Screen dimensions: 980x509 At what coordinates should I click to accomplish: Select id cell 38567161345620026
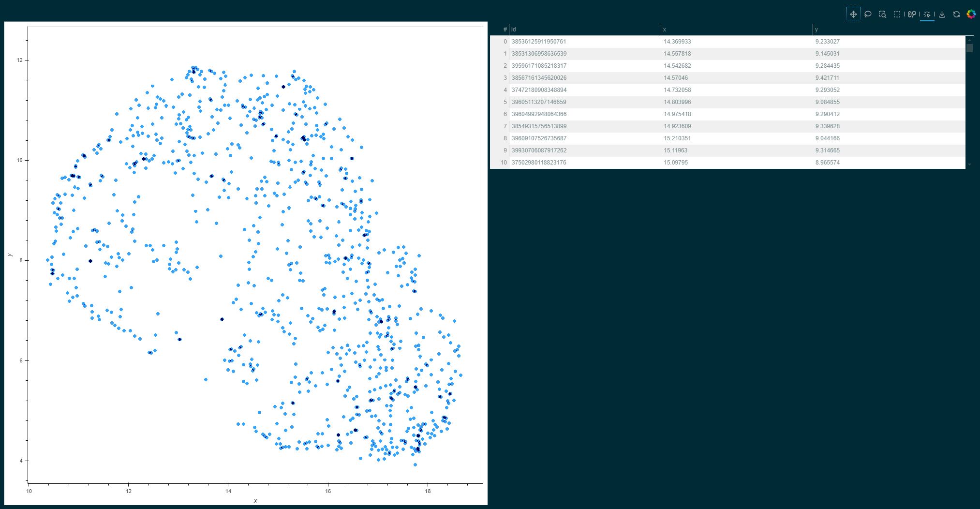[585, 78]
